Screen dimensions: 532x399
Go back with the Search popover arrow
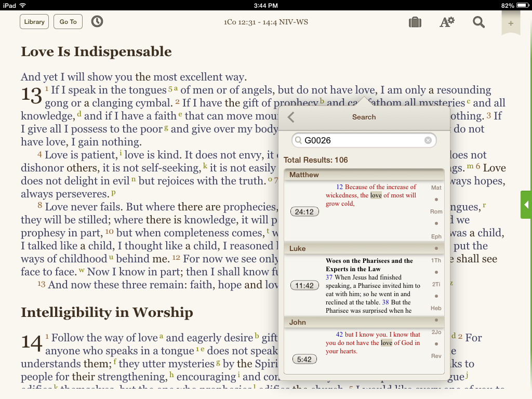coord(291,117)
